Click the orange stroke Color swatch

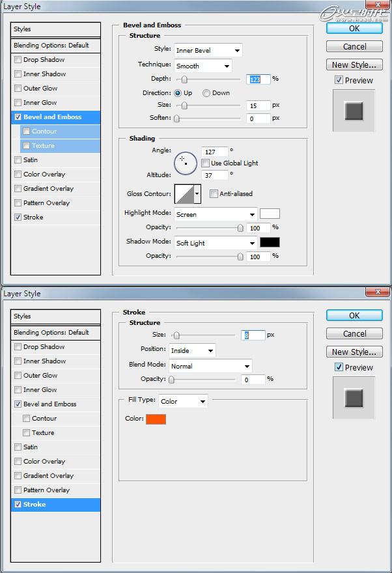coord(156,419)
